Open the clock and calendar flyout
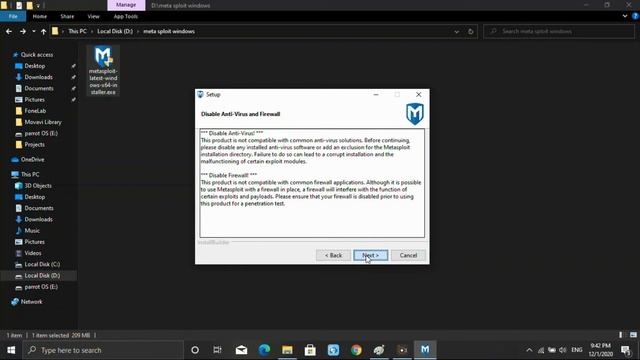Viewport: 640px width, 360px height. pos(600,350)
